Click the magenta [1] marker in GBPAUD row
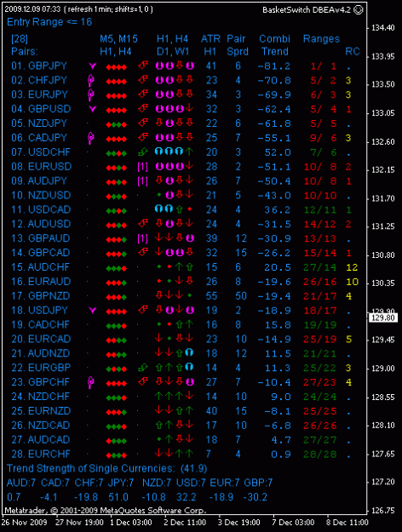 (142, 238)
